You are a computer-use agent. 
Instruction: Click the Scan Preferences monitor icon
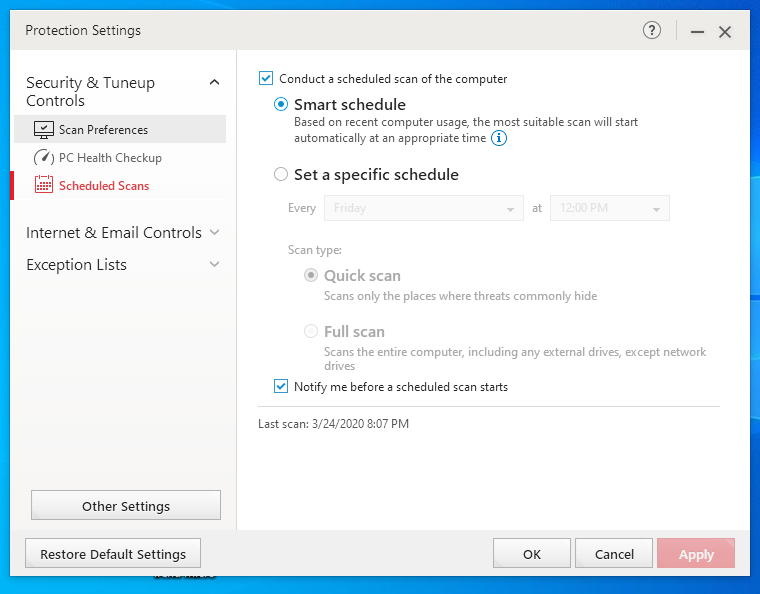44,130
